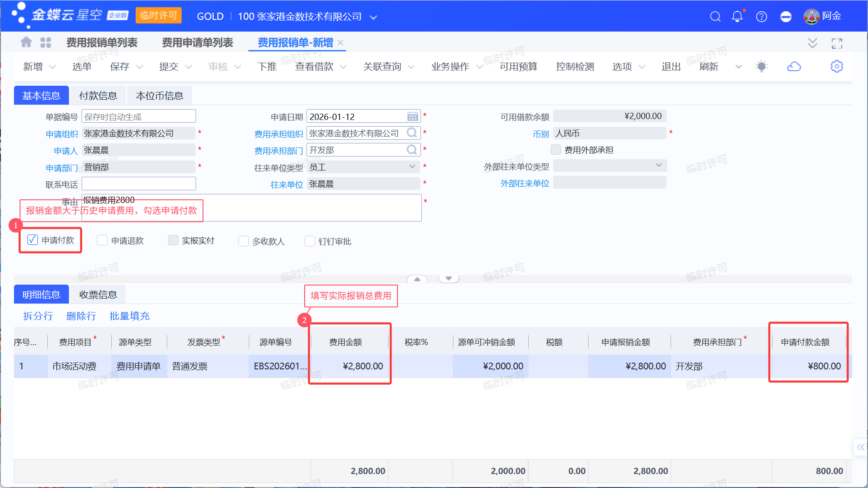Screen dimensions: 868x488
Task: Open calendar picker for 申请日期
Action: tap(412, 117)
